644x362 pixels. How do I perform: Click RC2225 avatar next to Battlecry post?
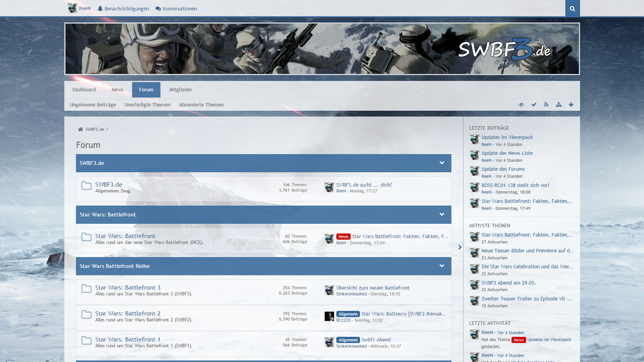(x=329, y=316)
